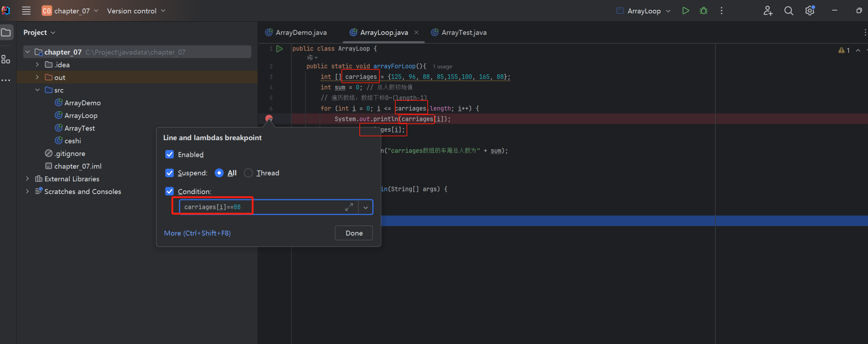868x344 pixels.
Task: Open the Structure tool window icon
Action: 6,59
